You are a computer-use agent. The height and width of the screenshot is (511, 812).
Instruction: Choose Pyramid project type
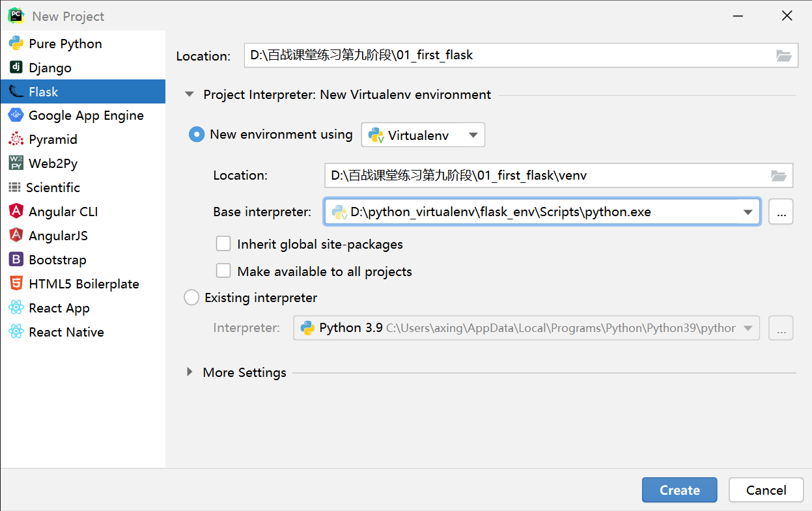(x=83, y=139)
